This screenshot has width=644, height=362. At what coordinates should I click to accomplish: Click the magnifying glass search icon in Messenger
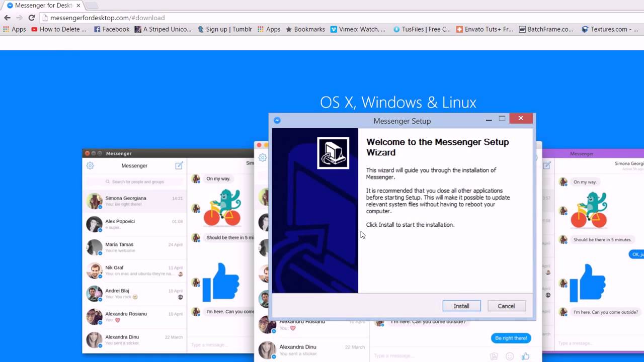(x=108, y=181)
